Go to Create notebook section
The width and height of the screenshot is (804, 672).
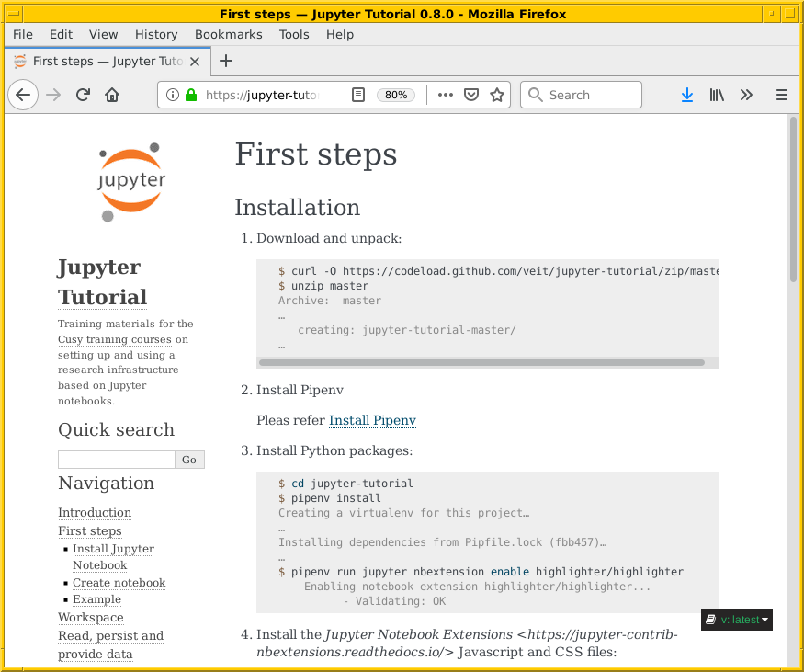click(x=119, y=583)
